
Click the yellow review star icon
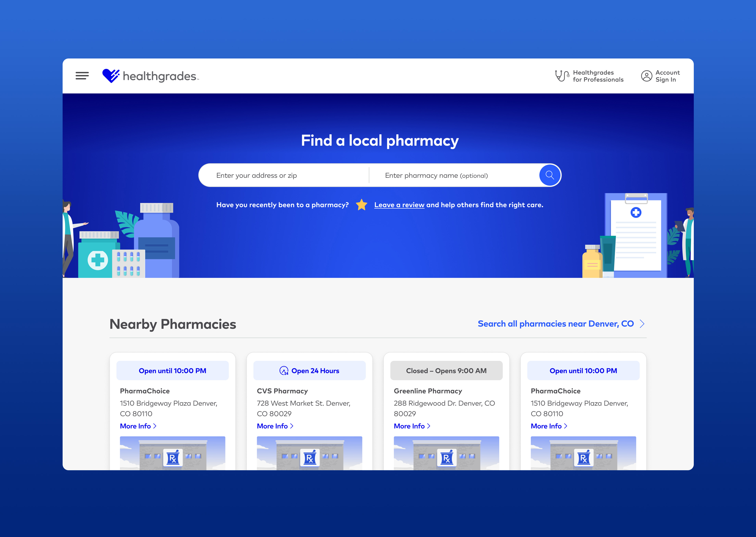point(361,205)
